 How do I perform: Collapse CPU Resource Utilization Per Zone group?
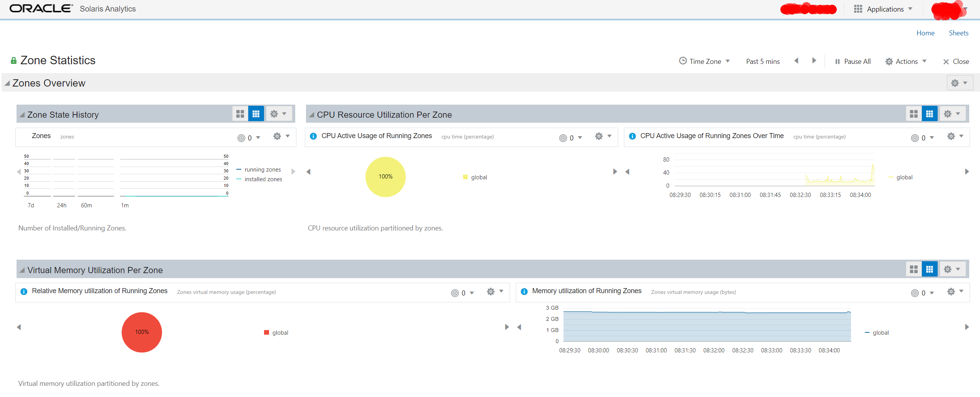[x=312, y=115]
